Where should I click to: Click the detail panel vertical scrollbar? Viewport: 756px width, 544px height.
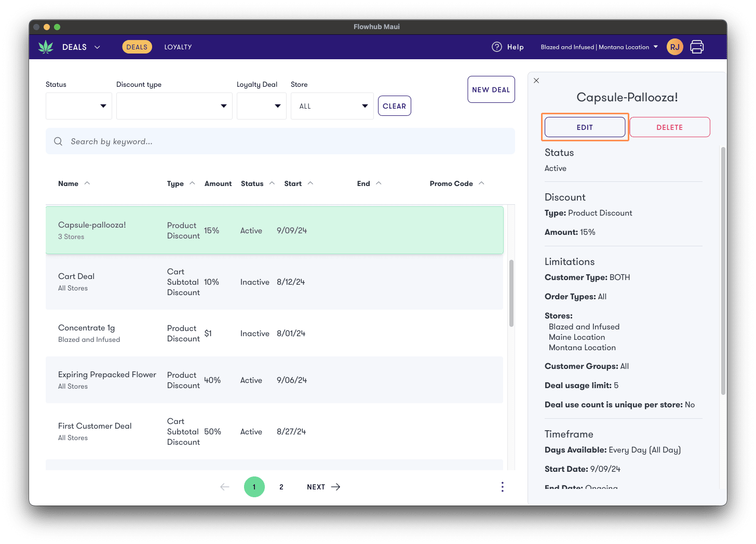[723, 271]
